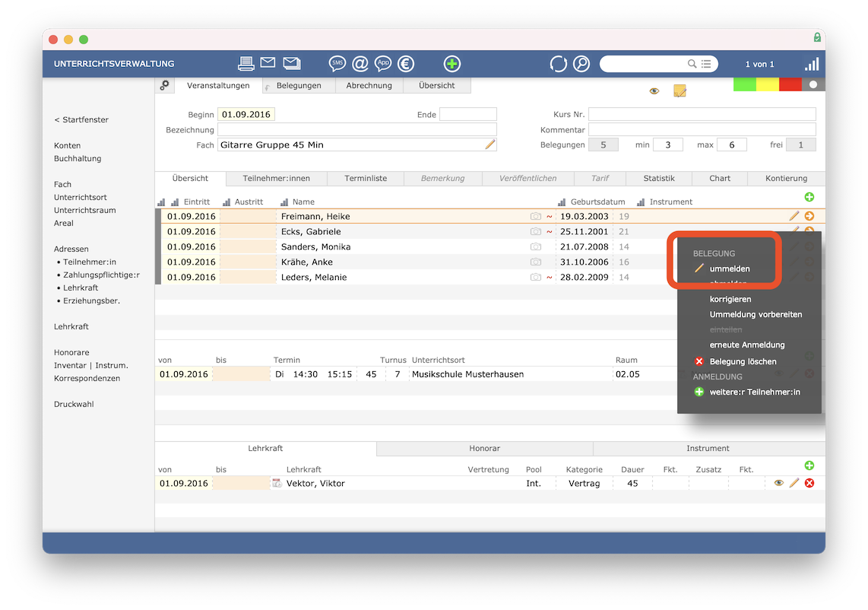Screen dimensions: 868x610
Task: Click the red tilde mark on the Leders, Melanie row
Action: [x=550, y=277]
